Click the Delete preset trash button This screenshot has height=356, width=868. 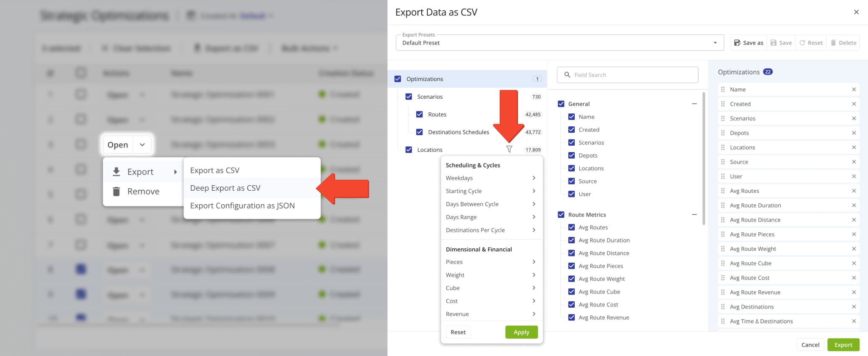[843, 43]
